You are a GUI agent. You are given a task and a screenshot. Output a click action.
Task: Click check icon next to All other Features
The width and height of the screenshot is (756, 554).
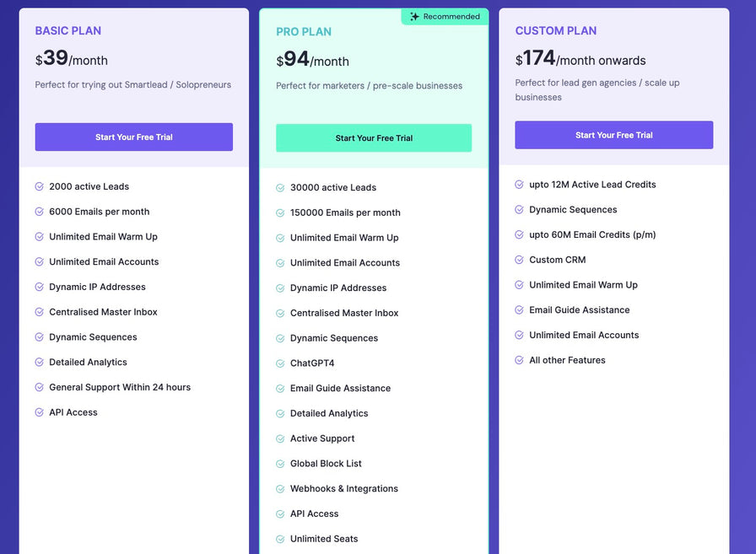click(520, 360)
